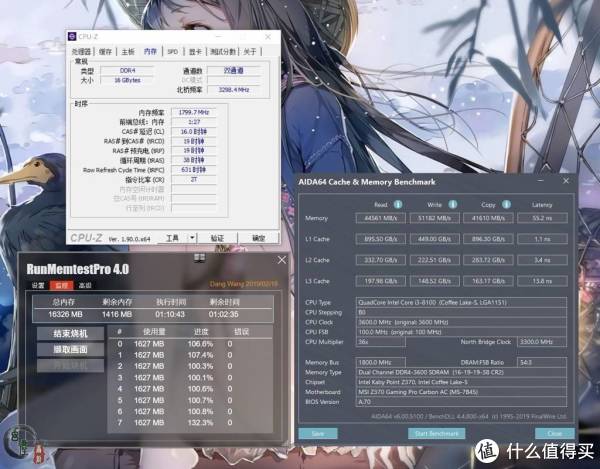Click the Write info icon in AIDA64
Screen dimensions: 600x469
(453, 204)
